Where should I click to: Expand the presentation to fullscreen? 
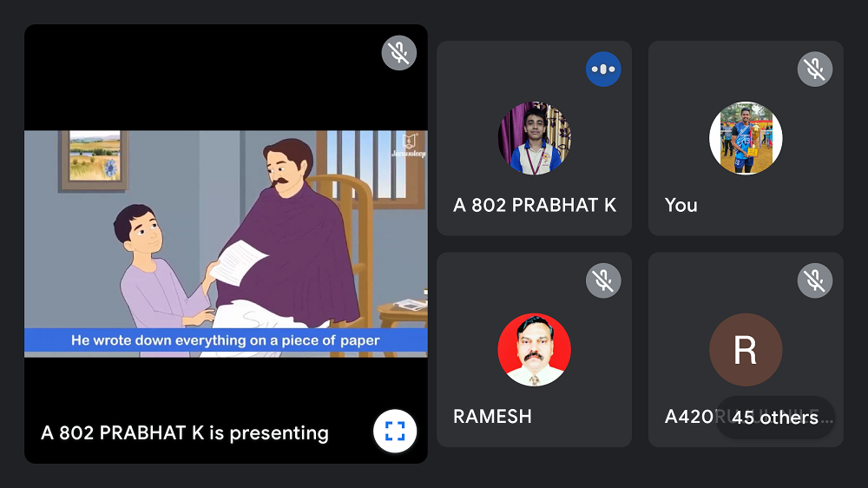coord(395,431)
